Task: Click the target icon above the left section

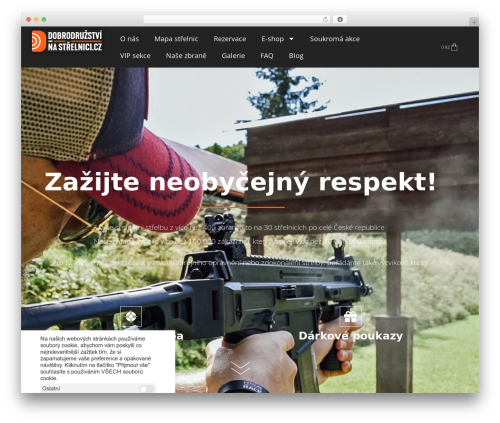Action: (x=131, y=316)
